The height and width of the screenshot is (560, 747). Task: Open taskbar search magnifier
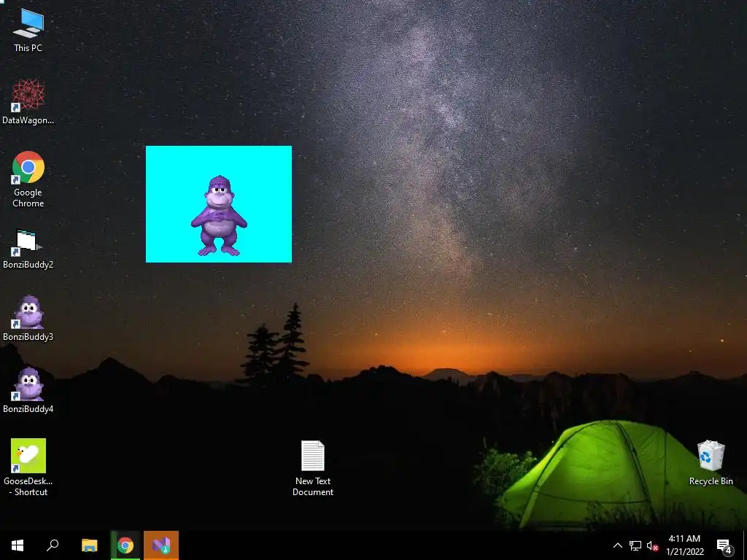pos(53,545)
